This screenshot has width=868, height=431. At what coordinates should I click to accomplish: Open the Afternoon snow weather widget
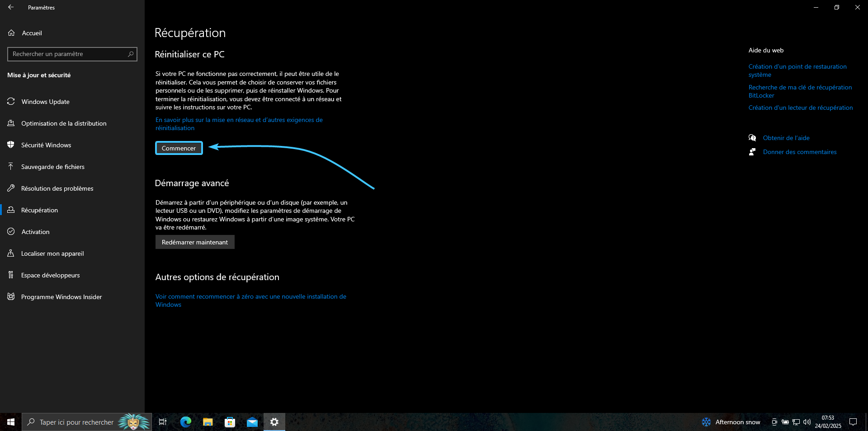(731, 422)
